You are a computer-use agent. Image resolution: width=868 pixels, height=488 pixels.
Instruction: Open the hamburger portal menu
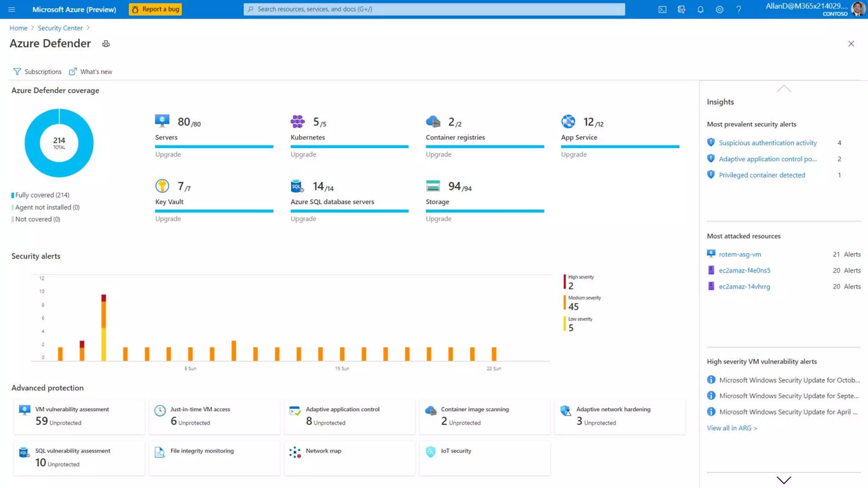(x=11, y=9)
